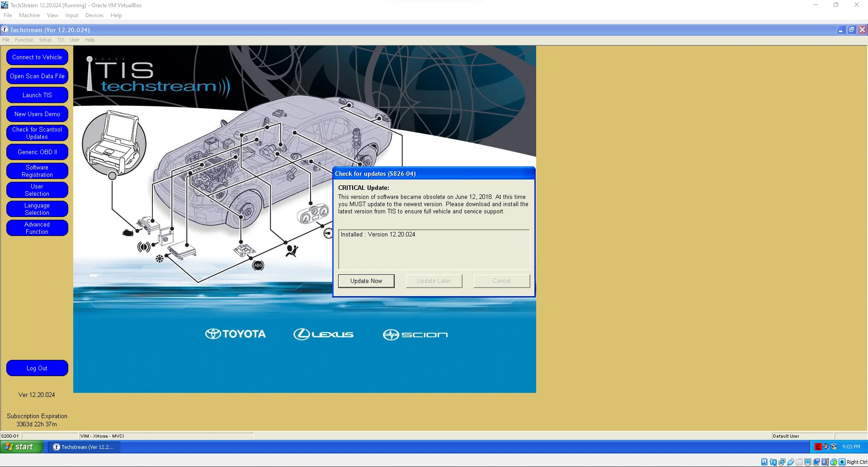Open VirtualBox Input menu
The image size is (868, 467).
point(72,15)
